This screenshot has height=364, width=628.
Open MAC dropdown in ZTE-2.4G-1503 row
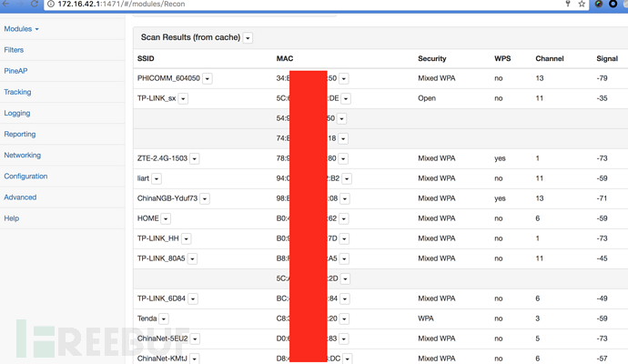[x=343, y=158]
